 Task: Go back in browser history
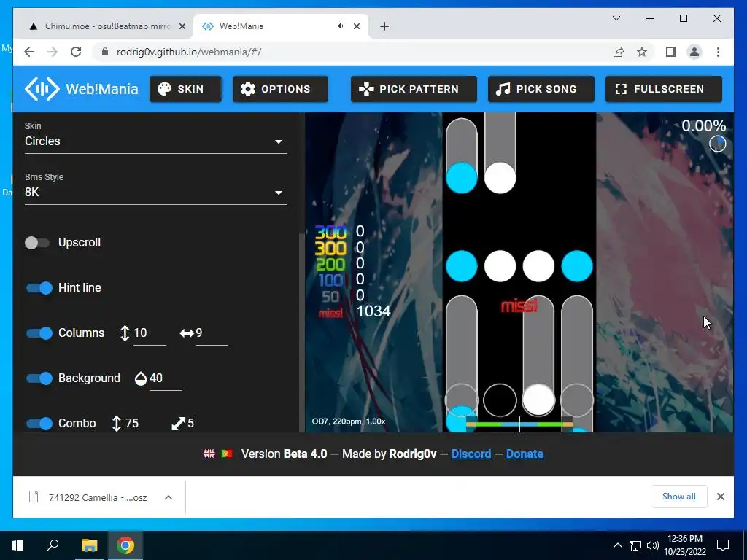(x=29, y=52)
